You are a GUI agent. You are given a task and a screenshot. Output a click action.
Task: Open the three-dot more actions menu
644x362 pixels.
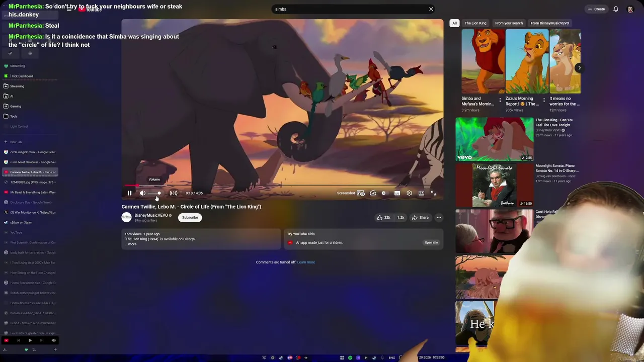point(439,218)
